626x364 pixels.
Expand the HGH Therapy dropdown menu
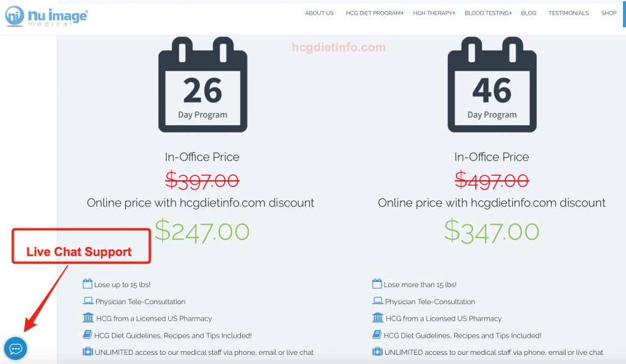click(x=434, y=13)
